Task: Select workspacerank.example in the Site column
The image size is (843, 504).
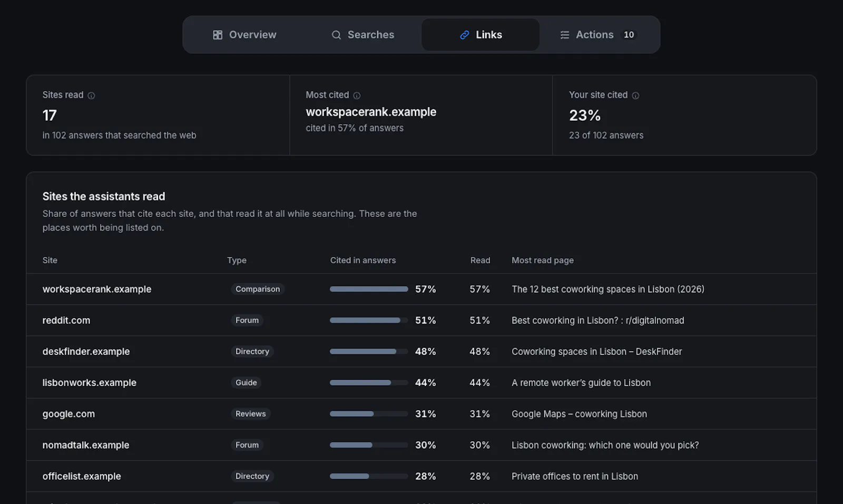Action: coord(97,289)
